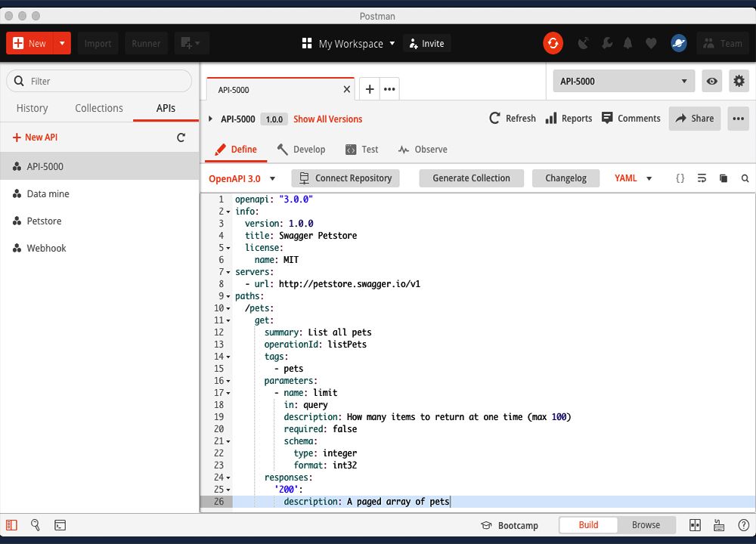Select Petstore in the APIs list

pyautogui.click(x=99, y=221)
